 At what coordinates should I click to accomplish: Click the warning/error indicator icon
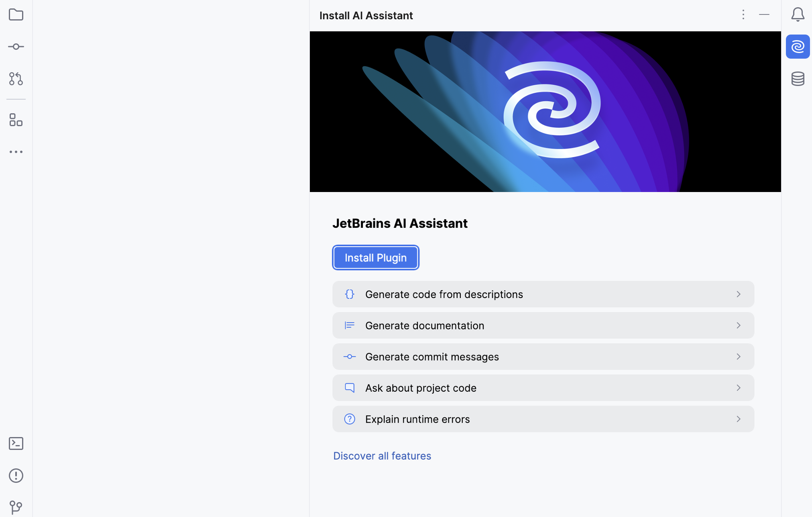(16, 476)
